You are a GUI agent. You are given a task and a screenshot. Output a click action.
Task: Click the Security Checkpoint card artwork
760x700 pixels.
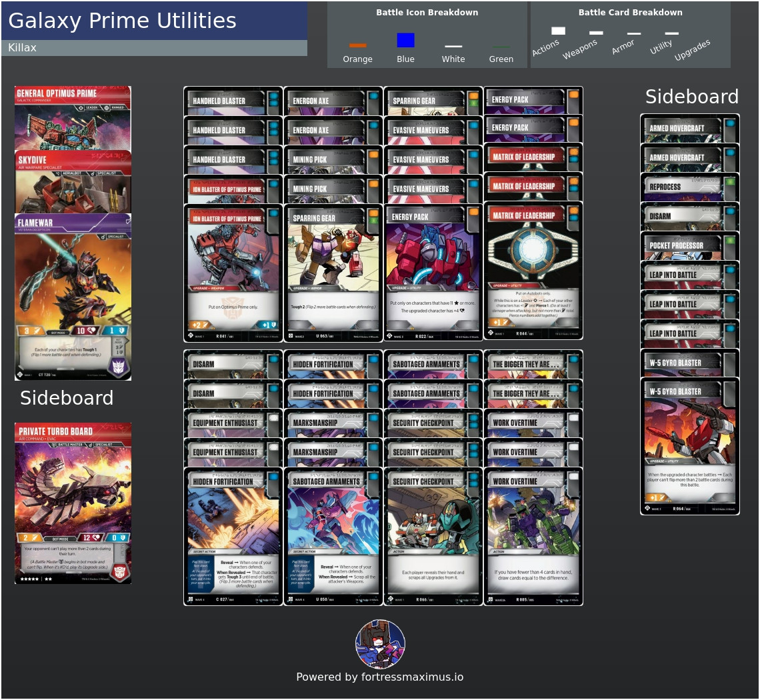point(433,520)
